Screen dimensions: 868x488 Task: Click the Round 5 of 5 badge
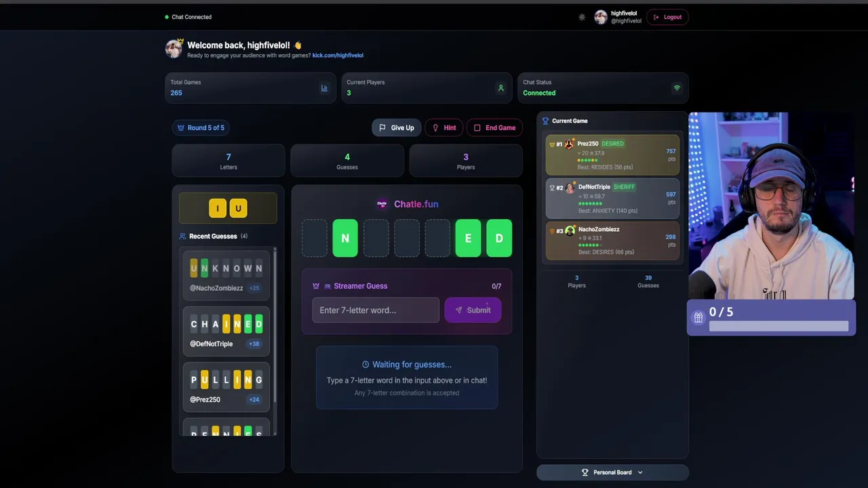point(201,127)
